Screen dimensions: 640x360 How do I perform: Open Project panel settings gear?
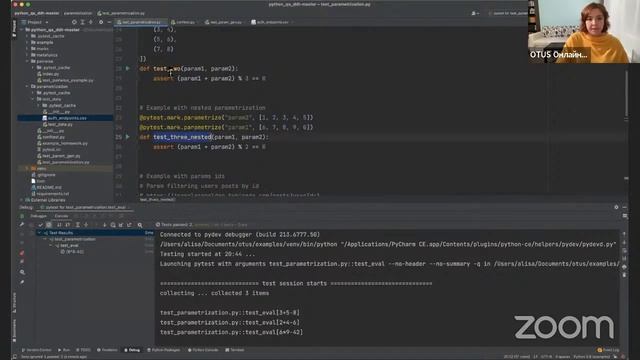point(101,22)
